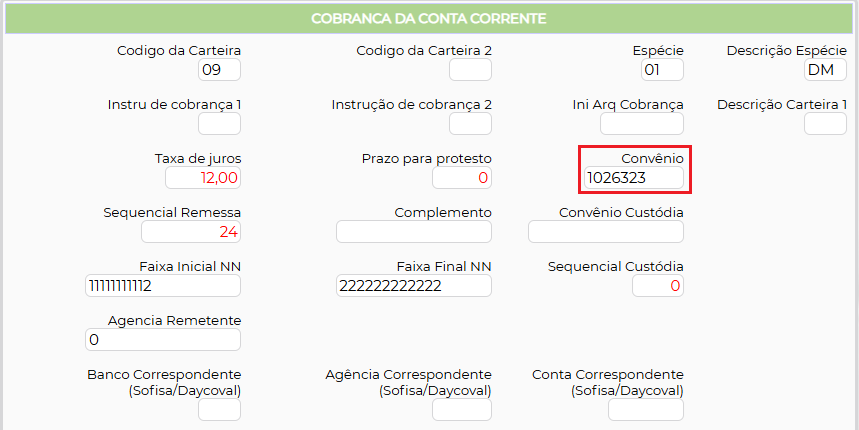Screen dimensions: 859x430
Task: Select the Espécie input box
Action: (662, 70)
